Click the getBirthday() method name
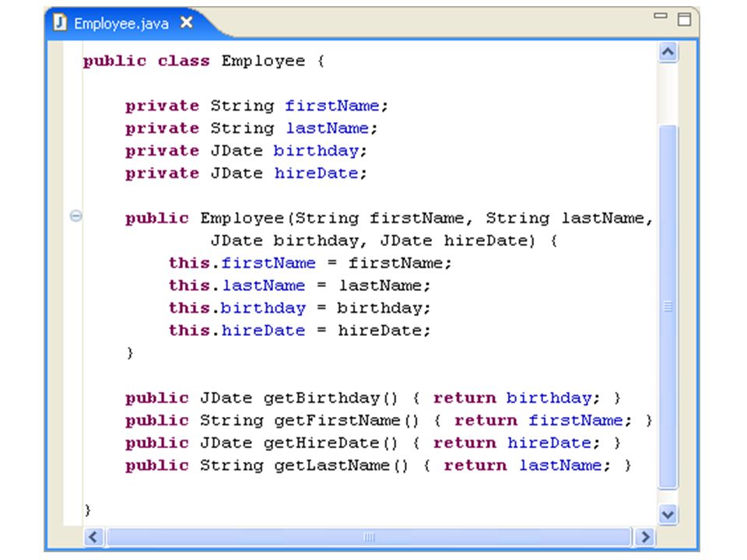Screen dimensions: 747x560 coord(321,398)
